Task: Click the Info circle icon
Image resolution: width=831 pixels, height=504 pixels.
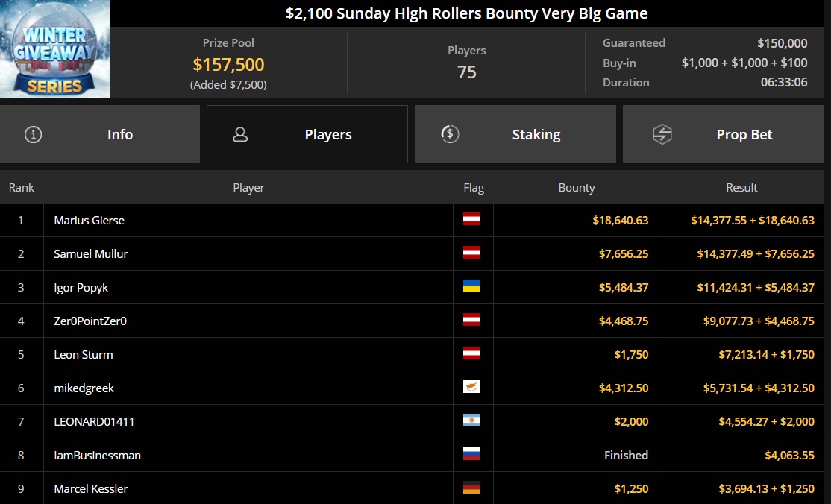Action: click(33, 135)
